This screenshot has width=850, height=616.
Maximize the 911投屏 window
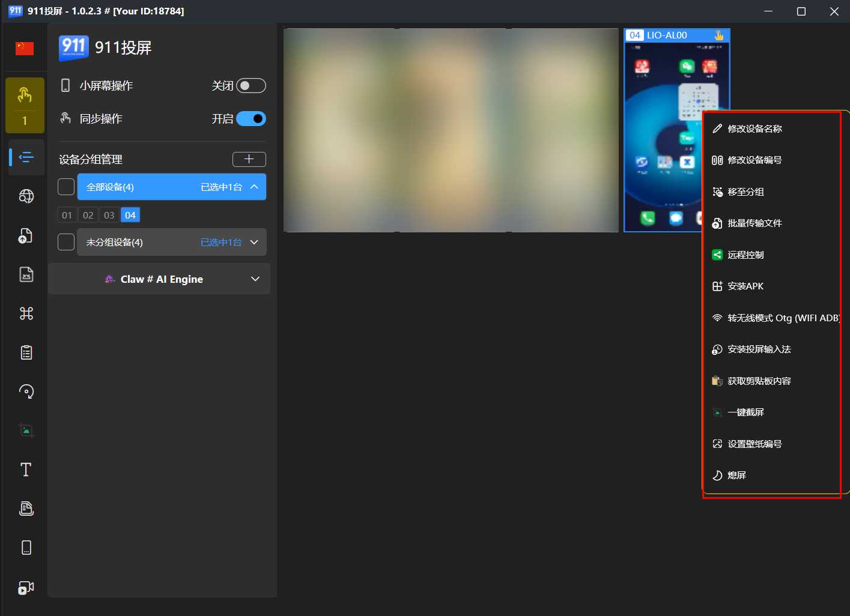click(801, 11)
